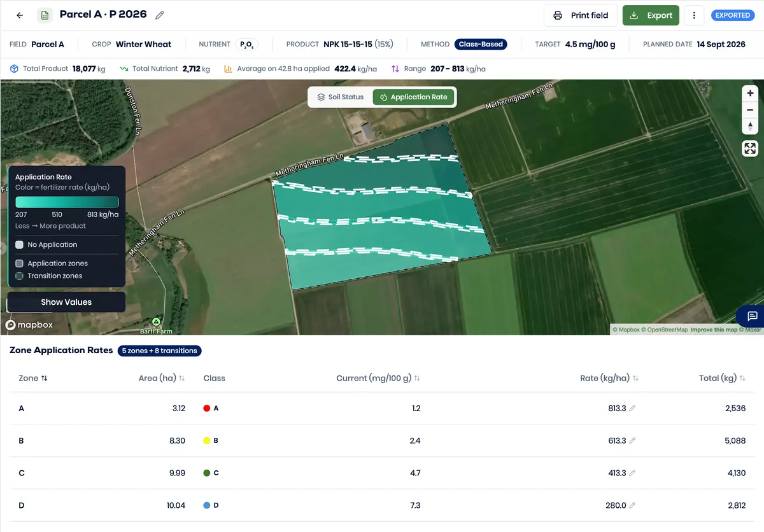The height and width of the screenshot is (532, 764).
Task: Edit rate 413.3 for zone C
Action: point(632,473)
